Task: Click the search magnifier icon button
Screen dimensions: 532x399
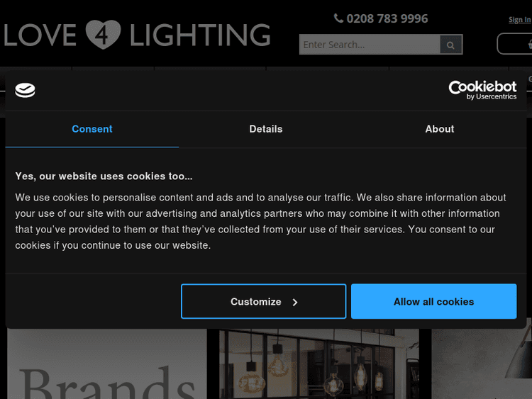Action: pos(450,45)
